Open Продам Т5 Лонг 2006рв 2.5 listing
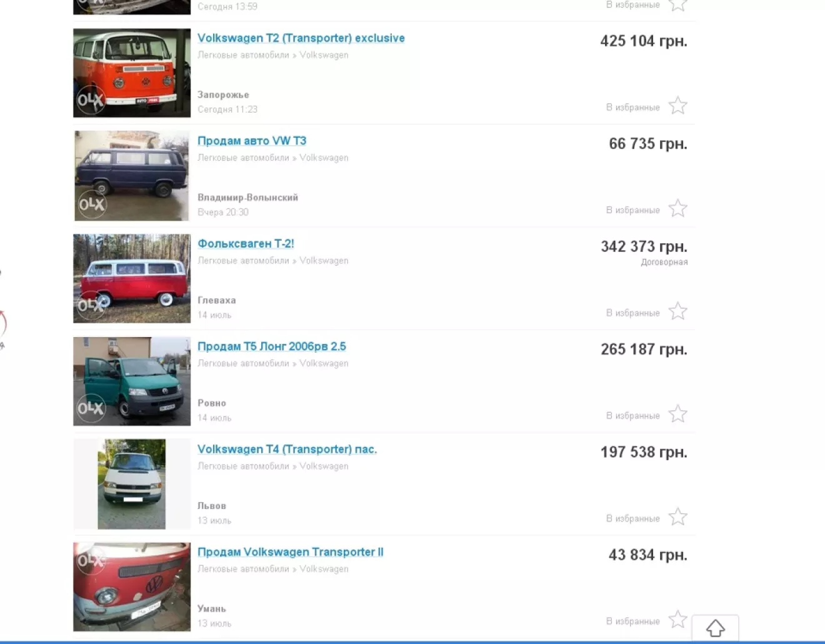 coord(272,346)
